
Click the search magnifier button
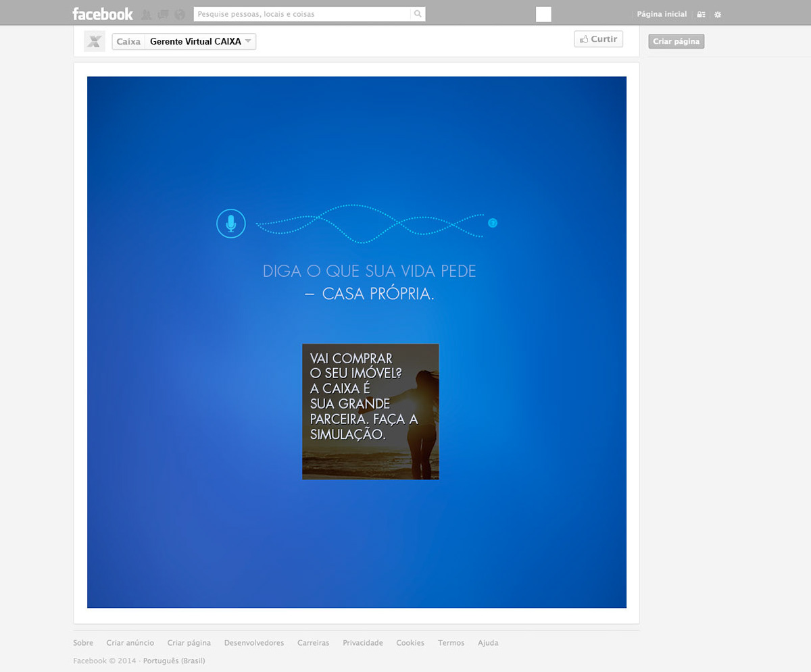click(x=418, y=14)
